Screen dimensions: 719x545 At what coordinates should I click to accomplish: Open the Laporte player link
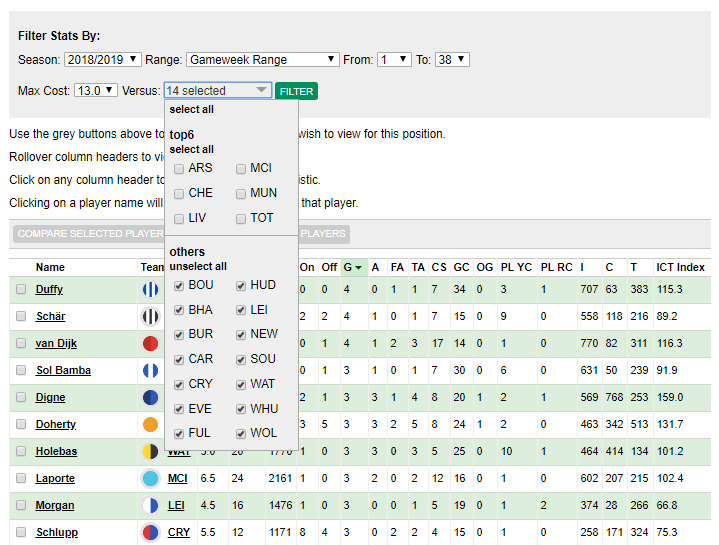[55, 479]
